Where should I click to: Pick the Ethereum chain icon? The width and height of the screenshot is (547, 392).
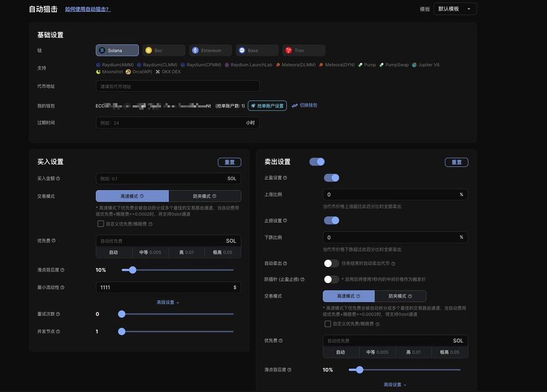tap(196, 50)
